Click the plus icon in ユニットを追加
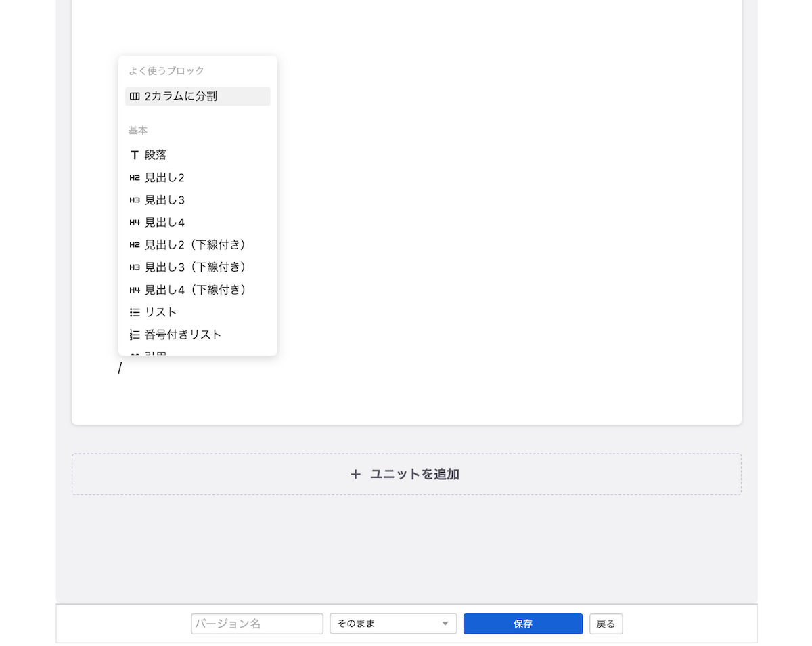This screenshot has width=812, height=646. point(356,474)
